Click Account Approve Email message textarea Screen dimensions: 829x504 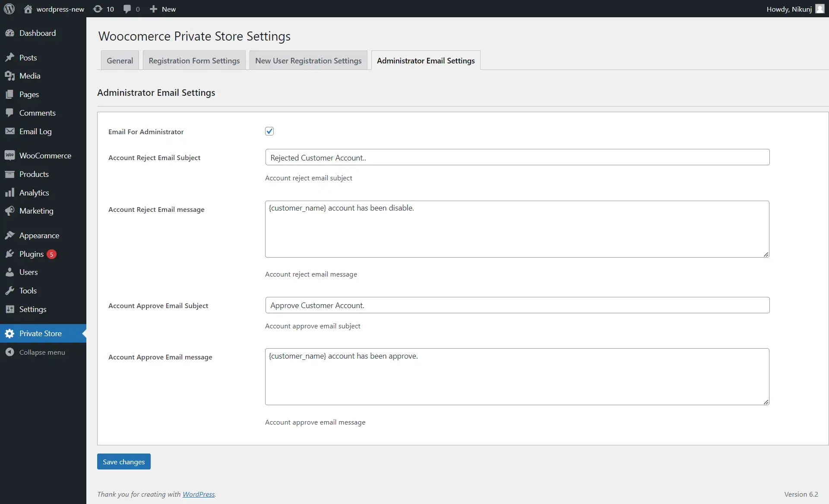coord(517,377)
